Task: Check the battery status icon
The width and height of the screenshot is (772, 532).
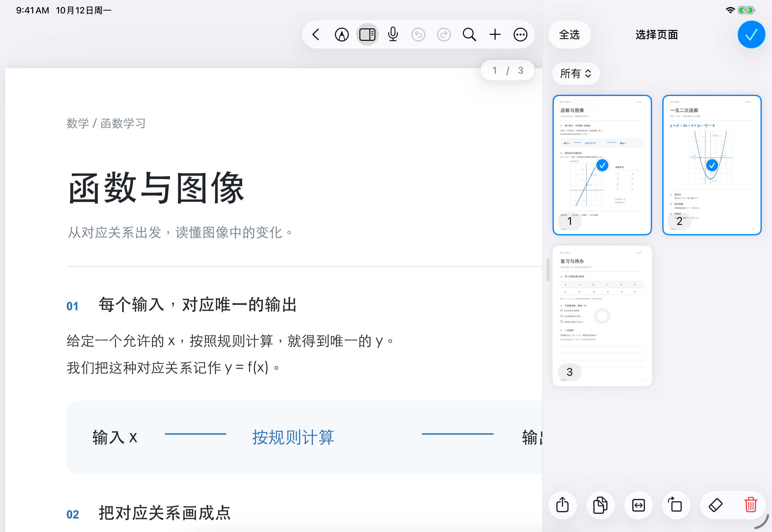Action: (746, 10)
